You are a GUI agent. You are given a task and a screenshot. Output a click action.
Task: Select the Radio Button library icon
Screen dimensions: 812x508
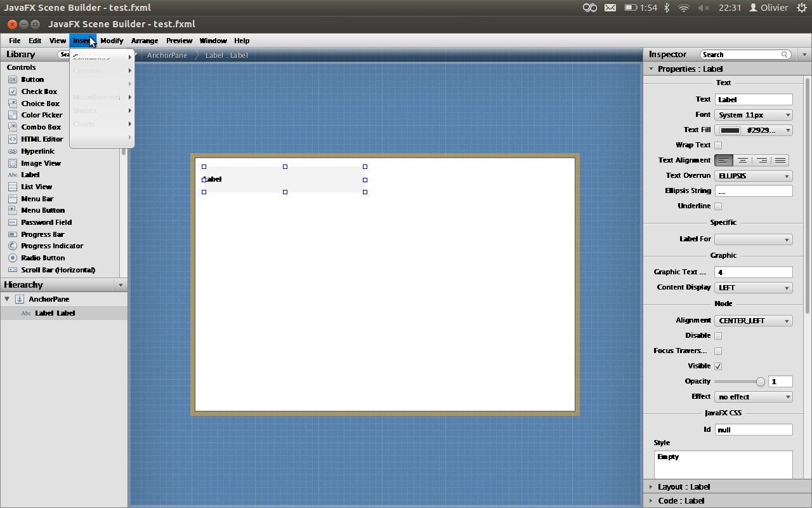point(13,258)
